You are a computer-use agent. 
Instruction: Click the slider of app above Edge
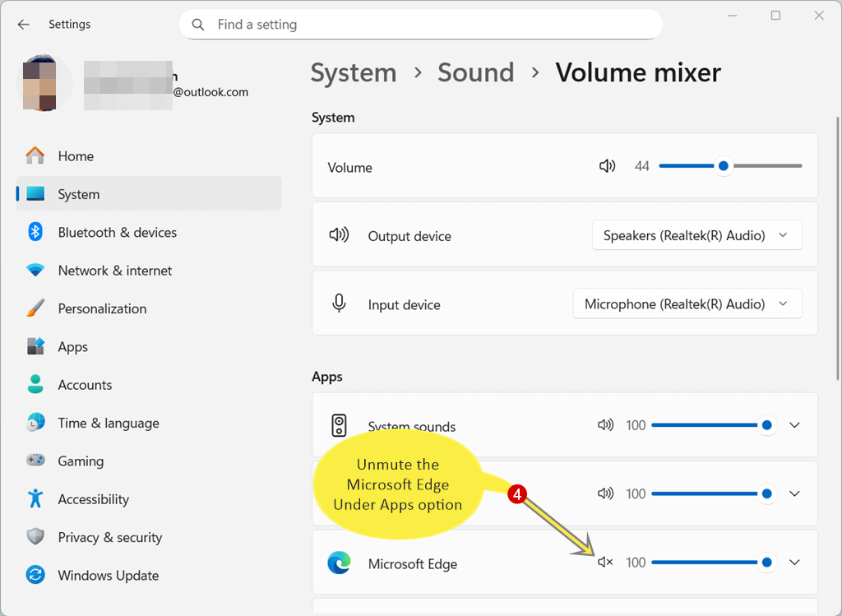tap(713, 493)
